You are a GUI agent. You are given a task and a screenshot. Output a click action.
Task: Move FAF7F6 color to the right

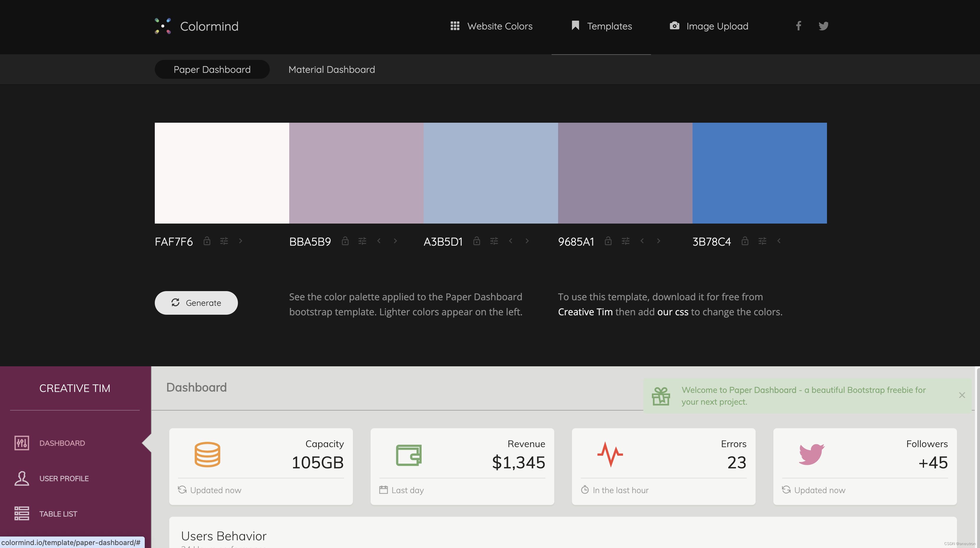click(x=241, y=241)
